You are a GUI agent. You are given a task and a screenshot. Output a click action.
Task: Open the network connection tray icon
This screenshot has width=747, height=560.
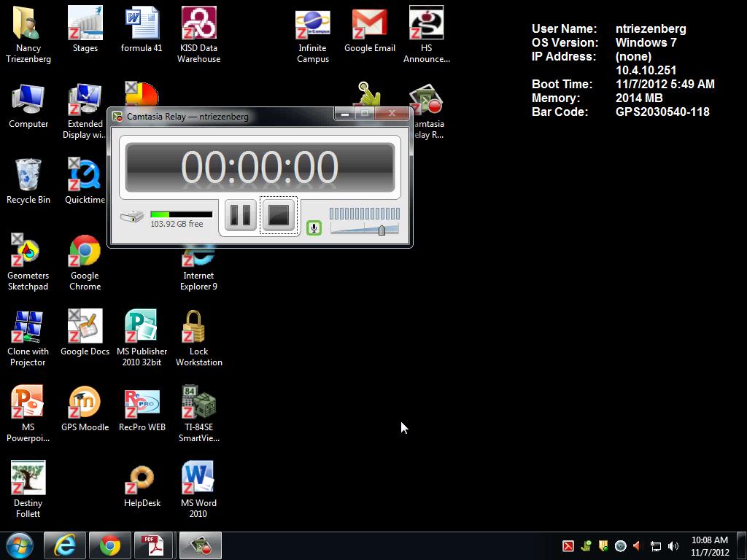tap(656, 546)
